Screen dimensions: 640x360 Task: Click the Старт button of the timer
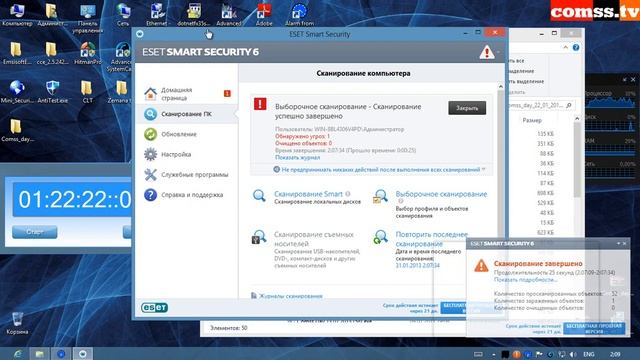pos(35,232)
